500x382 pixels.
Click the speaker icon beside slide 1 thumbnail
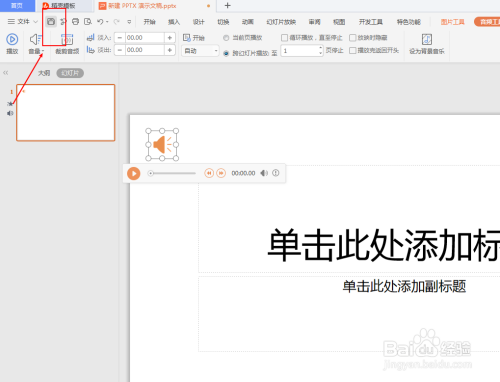10,113
